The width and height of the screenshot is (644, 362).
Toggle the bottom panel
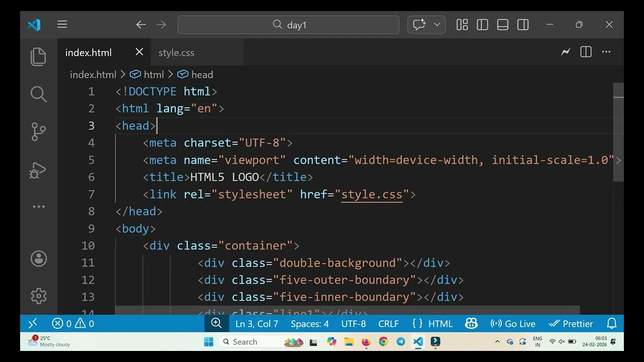point(503,25)
